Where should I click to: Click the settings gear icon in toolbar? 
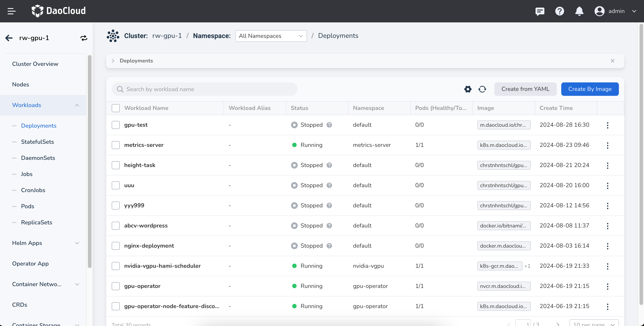coord(468,89)
